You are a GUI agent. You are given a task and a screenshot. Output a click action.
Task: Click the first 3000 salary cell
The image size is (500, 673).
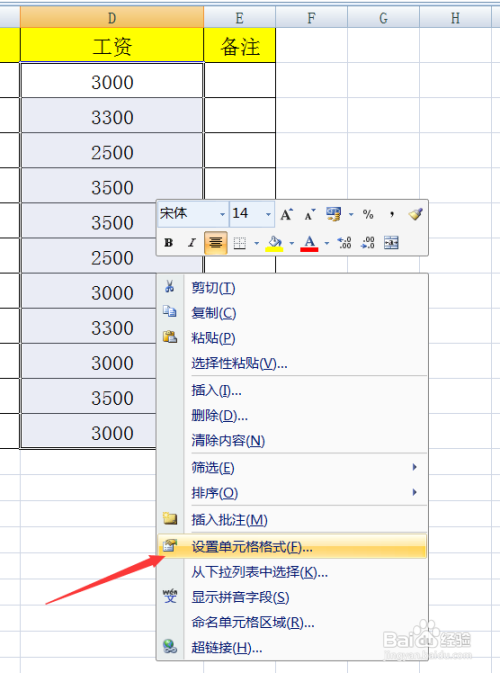click(112, 81)
